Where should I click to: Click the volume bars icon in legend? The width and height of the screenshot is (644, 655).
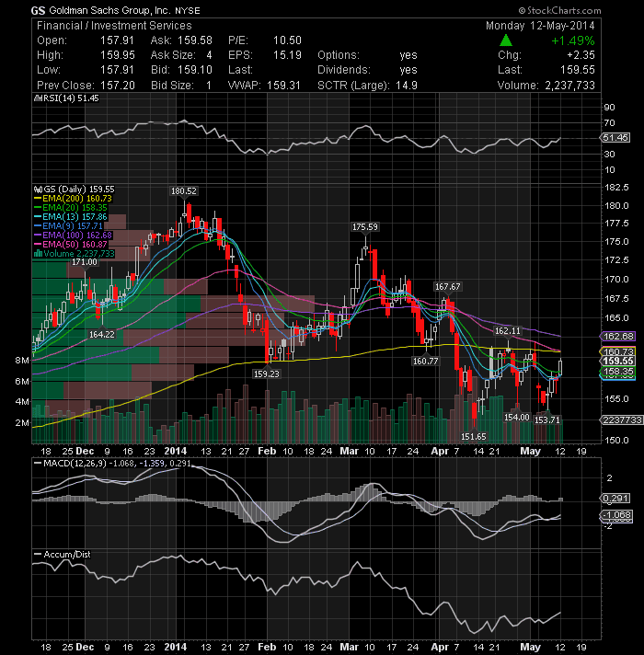(38, 254)
